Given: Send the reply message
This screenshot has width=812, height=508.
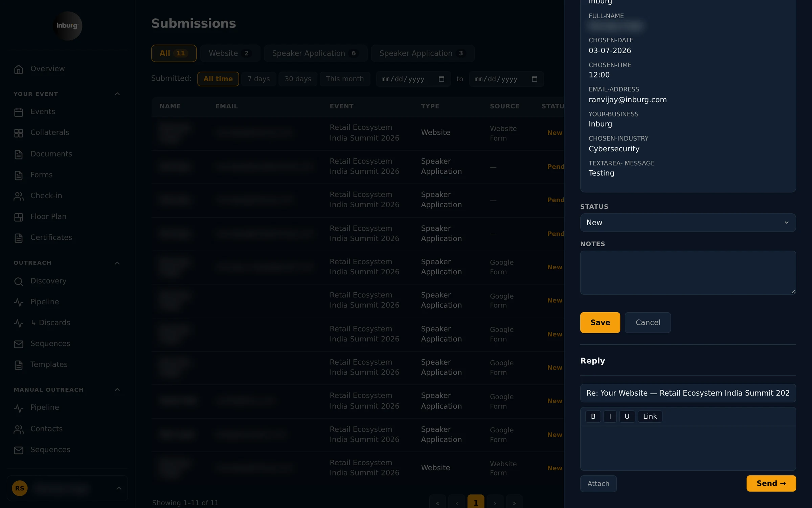Looking at the screenshot, I should [x=771, y=483].
